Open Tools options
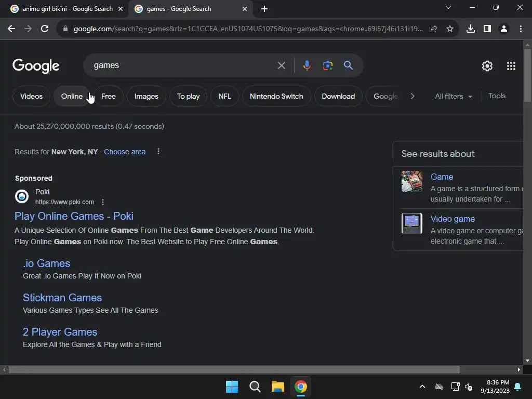The width and height of the screenshot is (532, 399). click(497, 96)
